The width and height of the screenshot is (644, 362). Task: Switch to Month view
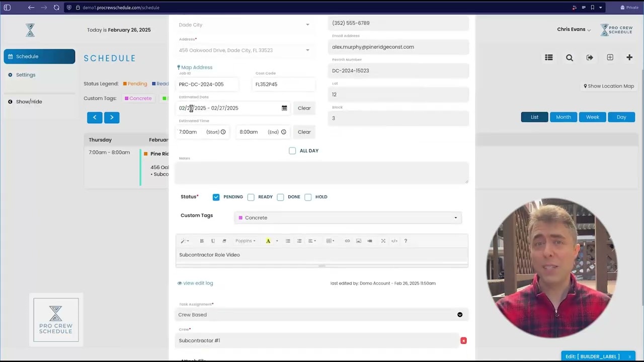[563, 117]
